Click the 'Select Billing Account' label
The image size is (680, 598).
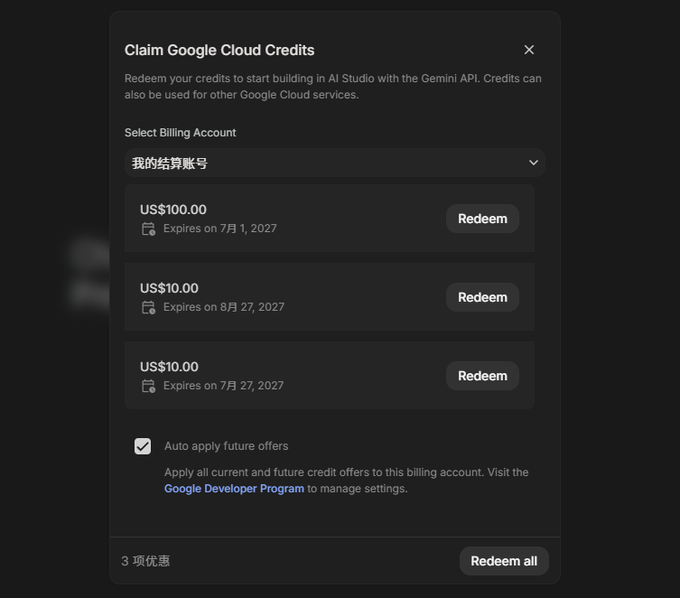pos(180,133)
